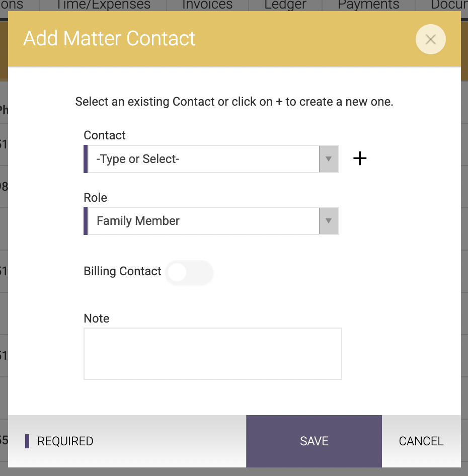Expand the Role dropdown arrow
The height and width of the screenshot is (476, 468).
pyautogui.click(x=329, y=221)
